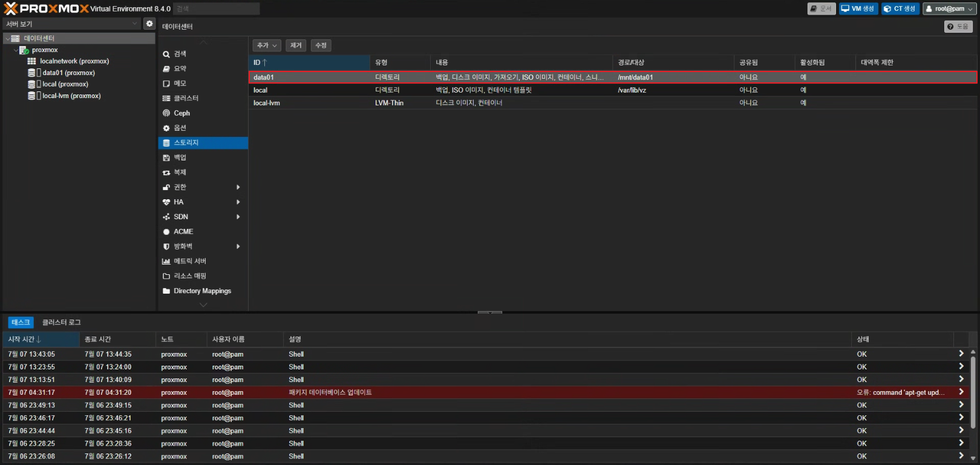Select the data01 storage row
The height and width of the screenshot is (465, 980).
613,77
